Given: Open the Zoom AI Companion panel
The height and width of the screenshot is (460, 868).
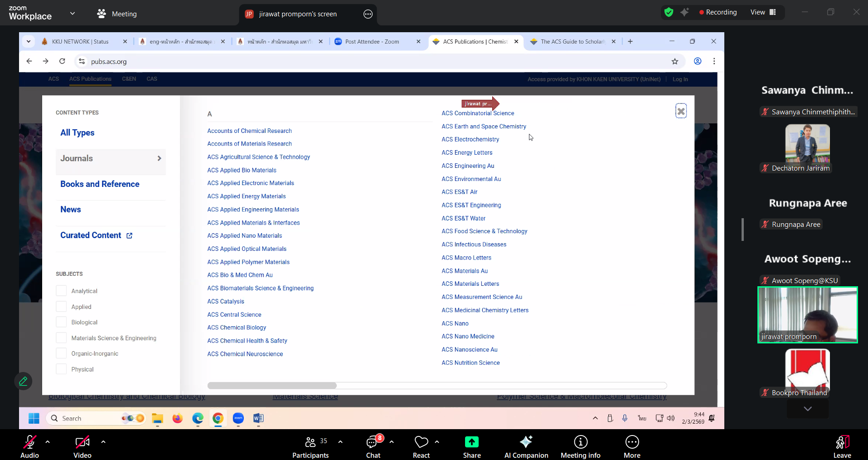Looking at the screenshot, I should point(526,442).
